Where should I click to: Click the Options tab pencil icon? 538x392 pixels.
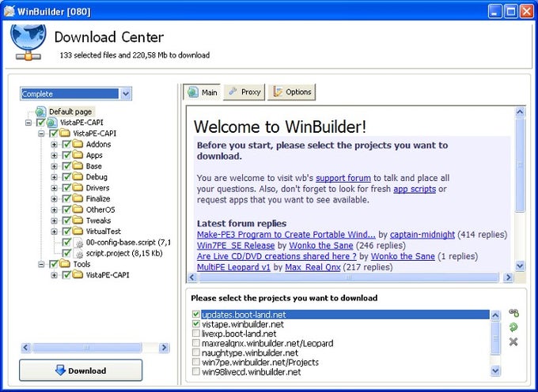(278, 92)
